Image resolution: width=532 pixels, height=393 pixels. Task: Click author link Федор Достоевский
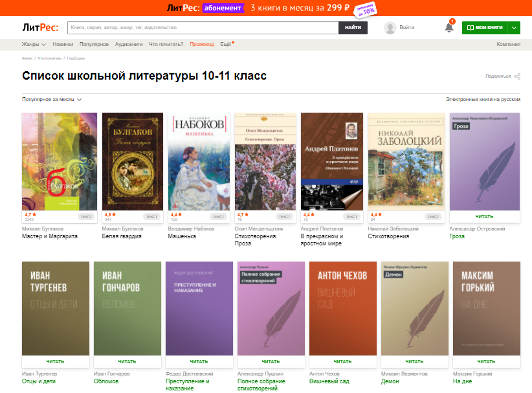coord(190,374)
